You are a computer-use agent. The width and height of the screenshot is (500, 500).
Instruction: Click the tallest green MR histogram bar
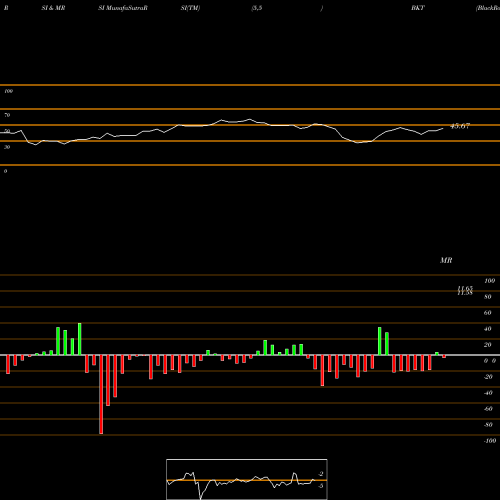point(80,339)
